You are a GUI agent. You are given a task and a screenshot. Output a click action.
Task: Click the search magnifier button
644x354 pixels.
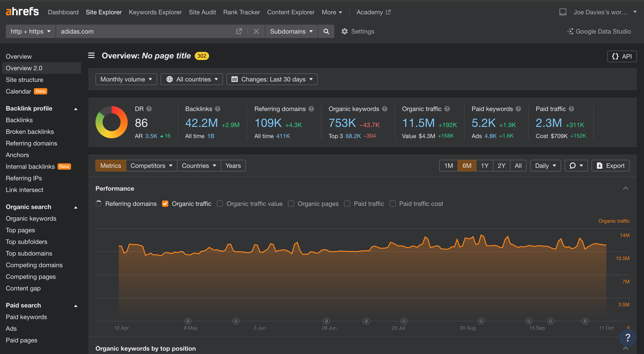point(326,31)
